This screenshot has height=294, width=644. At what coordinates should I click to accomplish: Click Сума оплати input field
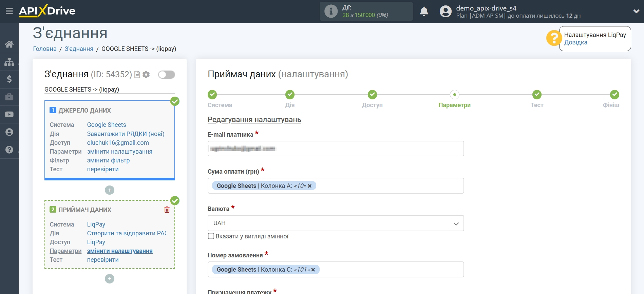coord(336,186)
